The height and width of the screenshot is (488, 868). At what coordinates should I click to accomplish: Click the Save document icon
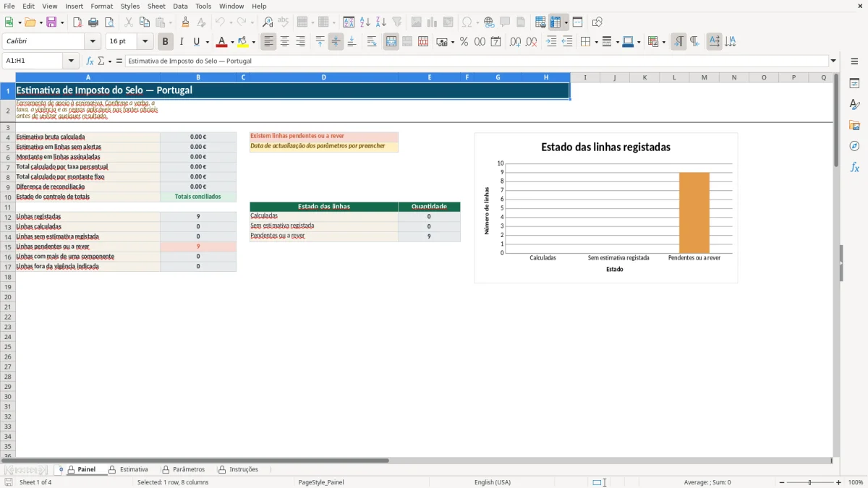pyautogui.click(x=51, y=22)
